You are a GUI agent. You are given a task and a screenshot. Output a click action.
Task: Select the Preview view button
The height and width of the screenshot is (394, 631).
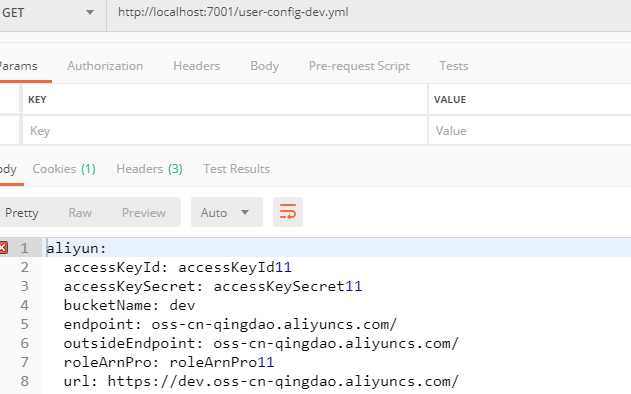point(144,212)
